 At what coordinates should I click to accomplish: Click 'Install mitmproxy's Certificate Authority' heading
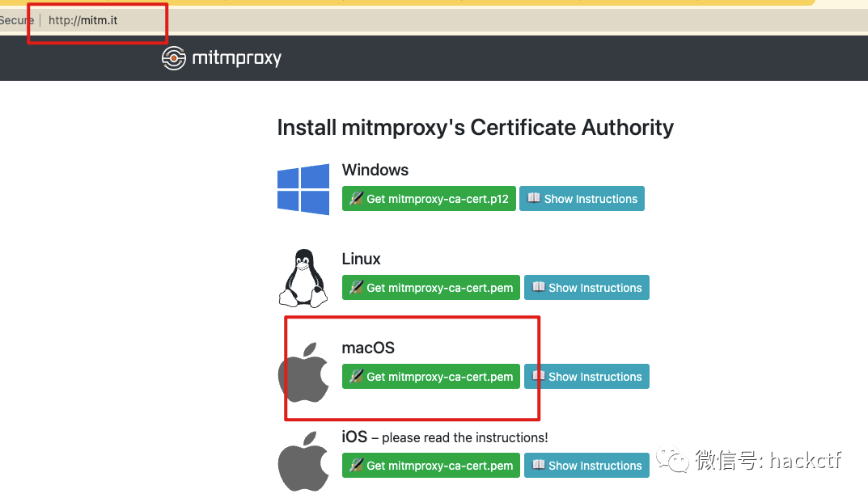click(476, 128)
